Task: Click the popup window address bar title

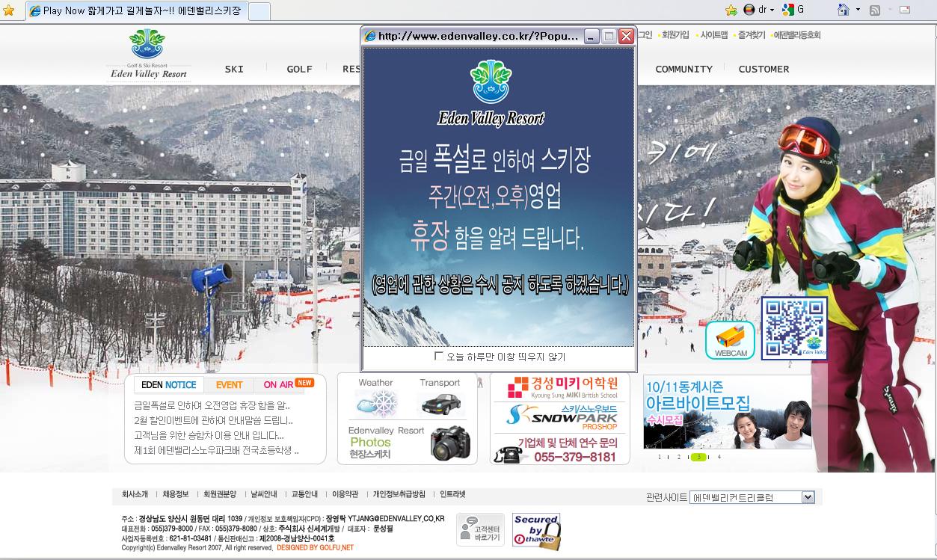Action: pyautogui.click(x=478, y=36)
